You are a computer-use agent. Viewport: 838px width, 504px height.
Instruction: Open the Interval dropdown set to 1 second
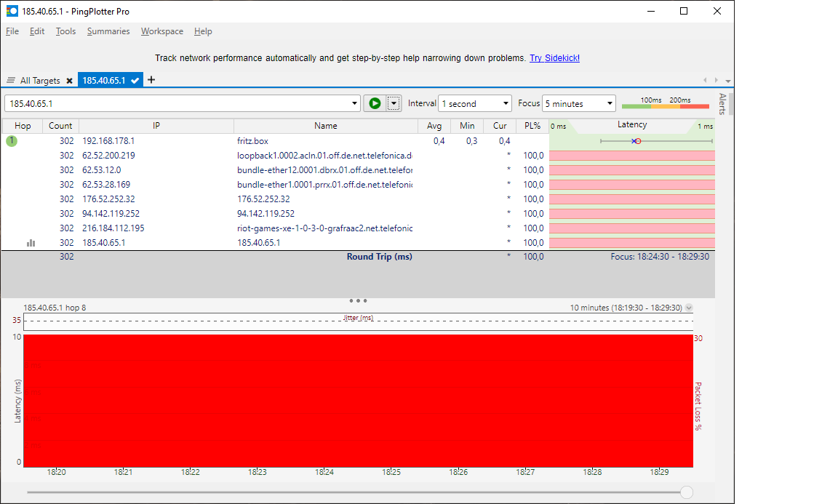pos(474,103)
